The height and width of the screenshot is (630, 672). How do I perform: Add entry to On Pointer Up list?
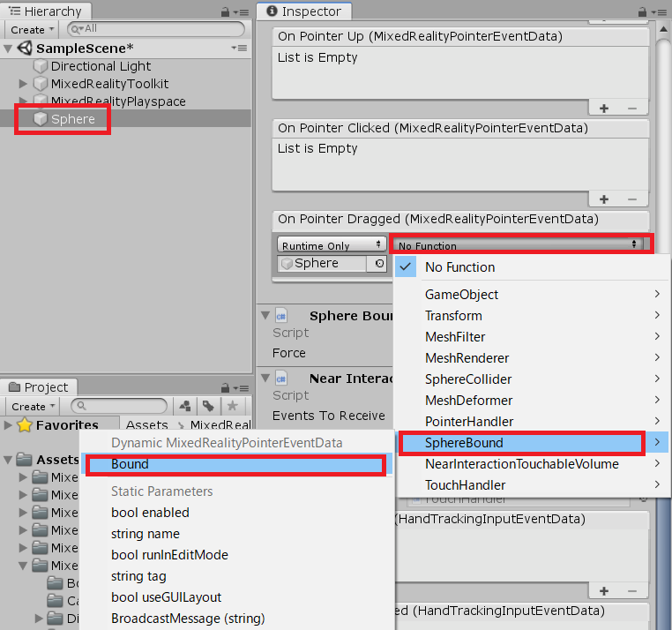coord(604,108)
